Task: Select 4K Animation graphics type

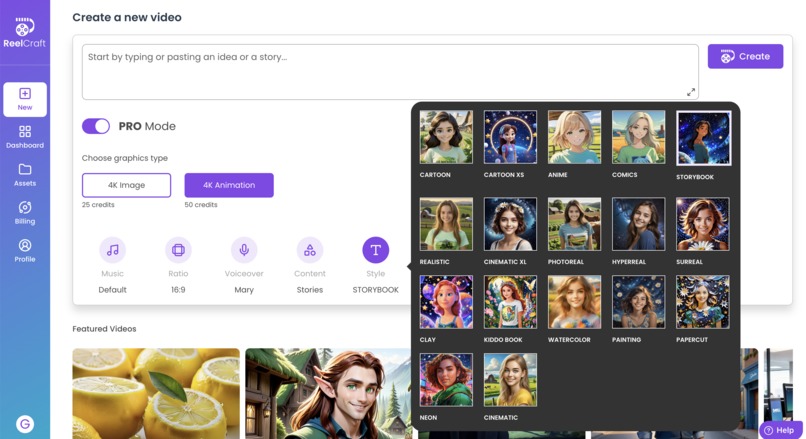Action: click(229, 185)
